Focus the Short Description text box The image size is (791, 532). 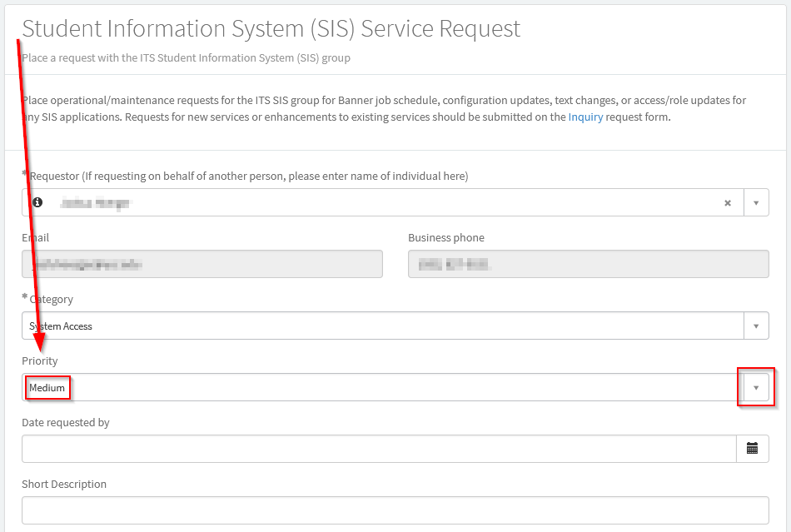[x=395, y=510]
